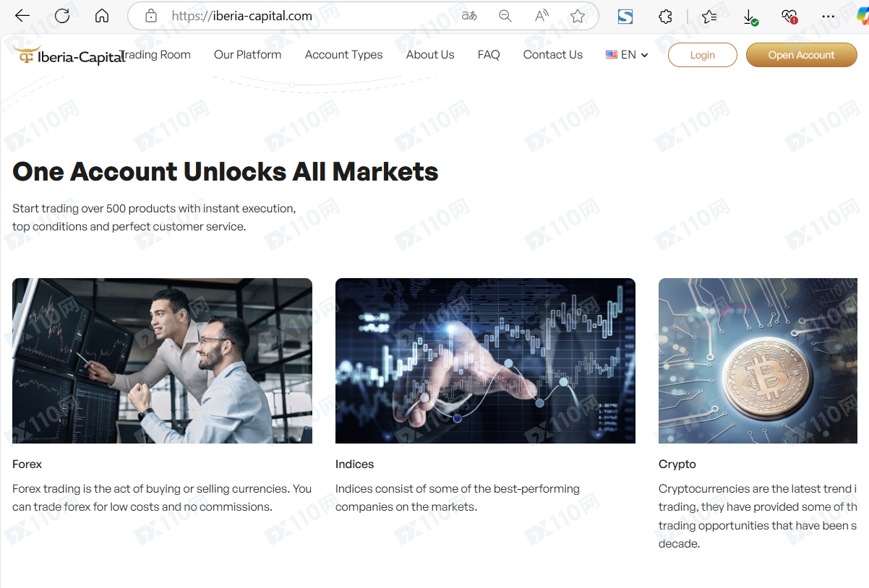Click the zoom out magnifier icon

505,16
